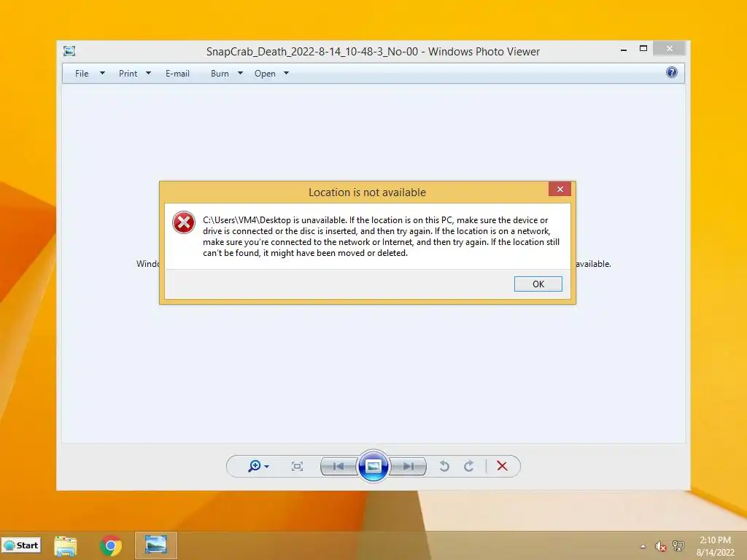Close the Location is not available dialog

click(560, 189)
